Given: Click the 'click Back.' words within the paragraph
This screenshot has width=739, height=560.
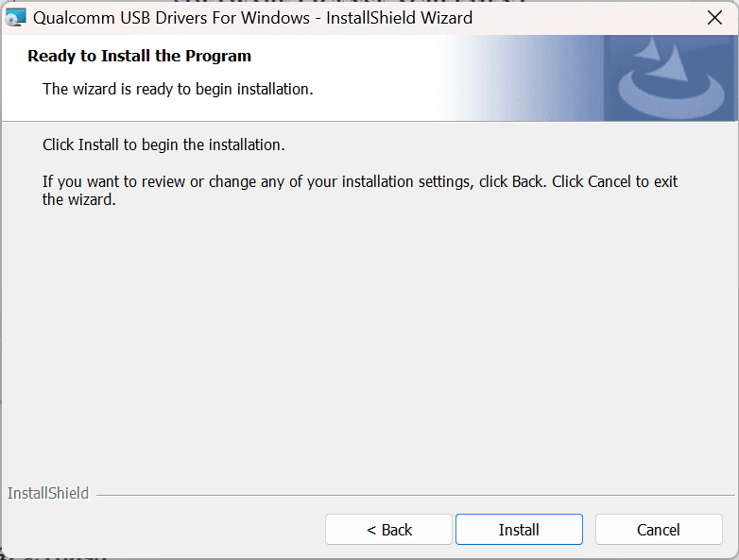Looking at the screenshot, I should coord(512,181).
